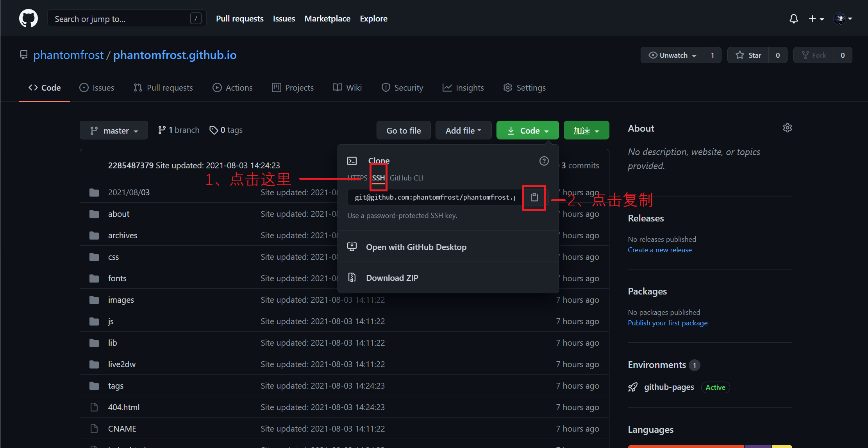Open the 3 commits history link
868x448 pixels.
point(580,165)
